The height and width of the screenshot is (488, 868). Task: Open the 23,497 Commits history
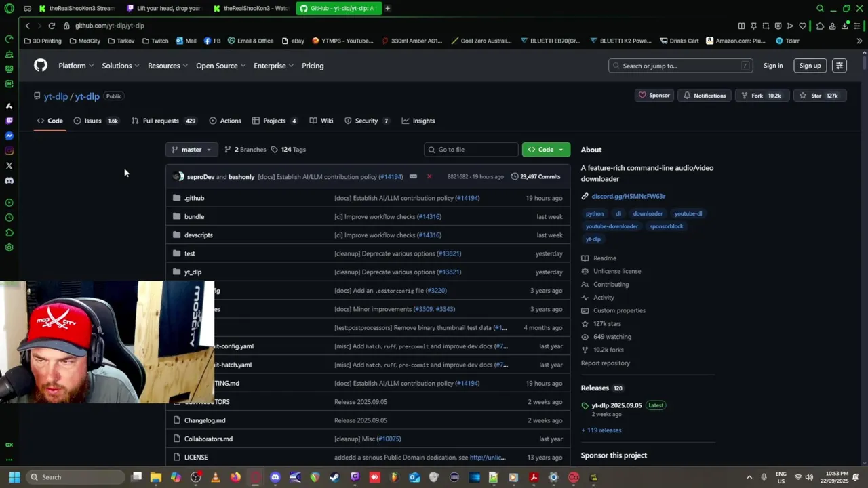pos(536,176)
